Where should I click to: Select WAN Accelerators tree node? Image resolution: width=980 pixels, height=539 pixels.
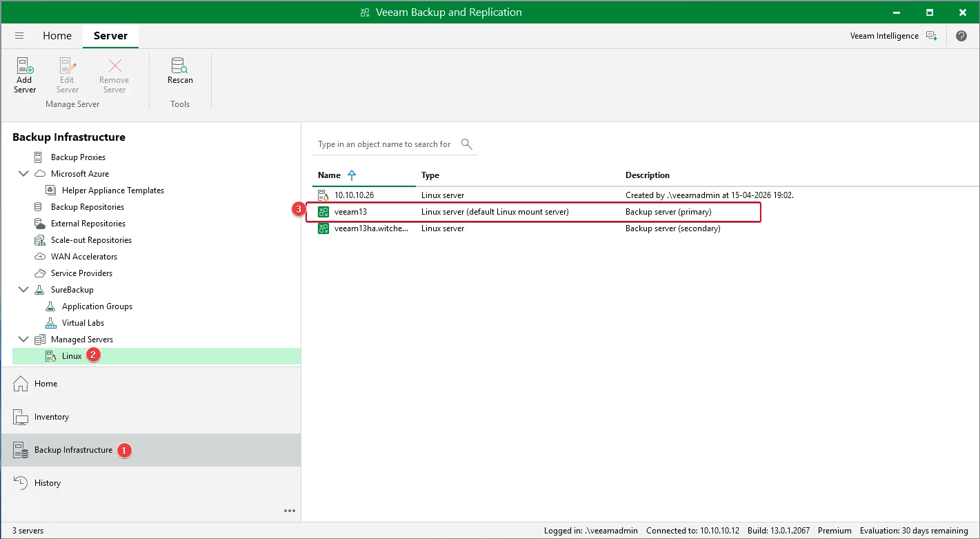click(x=84, y=257)
